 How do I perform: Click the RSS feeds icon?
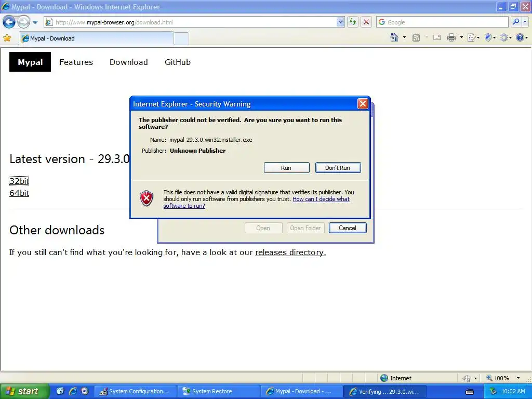(x=416, y=37)
